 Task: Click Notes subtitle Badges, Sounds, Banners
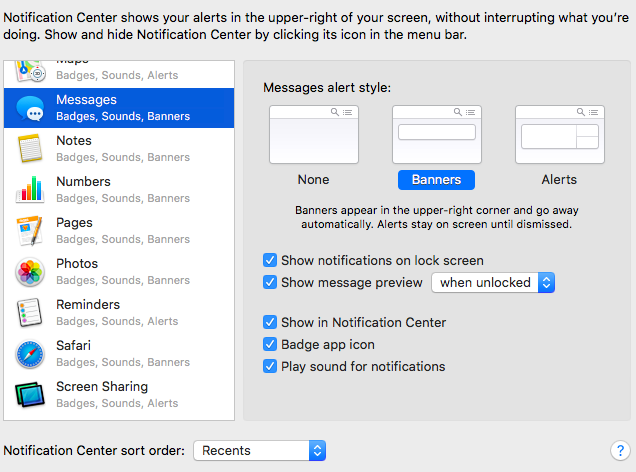click(123, 157)
